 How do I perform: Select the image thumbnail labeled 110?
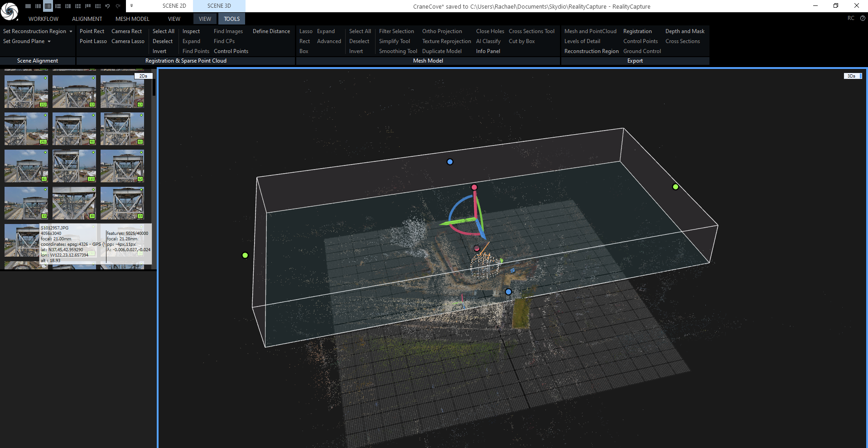click(74, 166)
